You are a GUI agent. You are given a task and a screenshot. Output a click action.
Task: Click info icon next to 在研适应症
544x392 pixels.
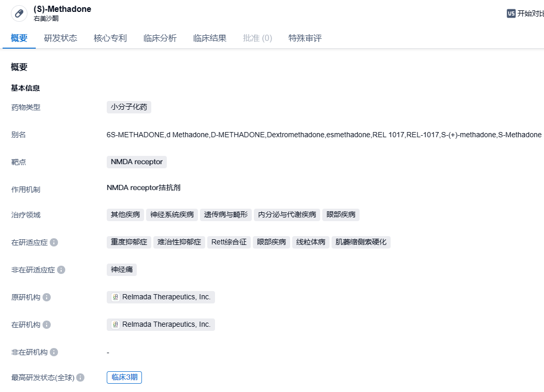click(x=54, y=242)
